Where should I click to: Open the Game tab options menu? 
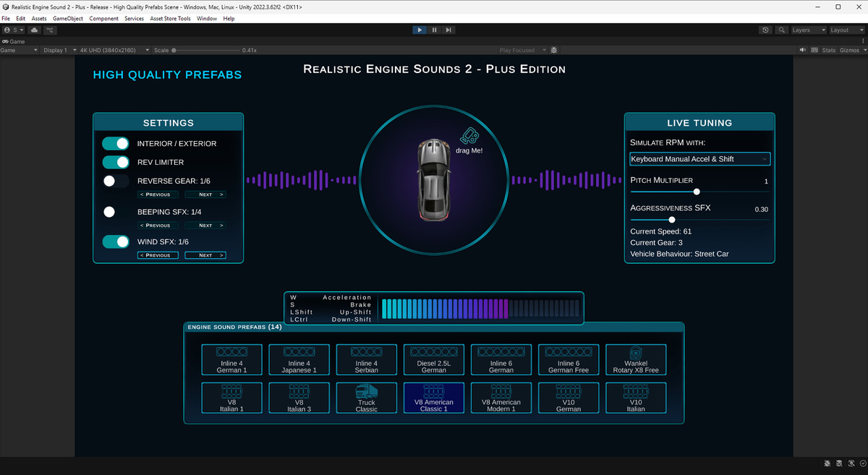[864, 41]
